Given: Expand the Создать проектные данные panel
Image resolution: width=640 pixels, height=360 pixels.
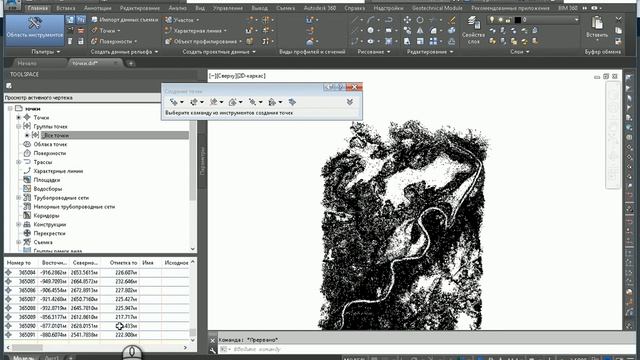Looking at the screenshot, I should (219, 52).
